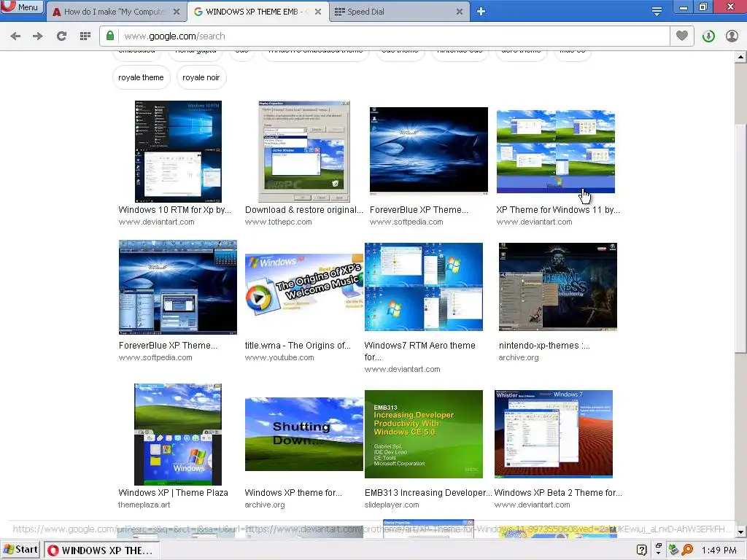Click the "XP Theme for Windows 11 by..." title
This screenshot has height=560, width=747.
tap(558, 210)
